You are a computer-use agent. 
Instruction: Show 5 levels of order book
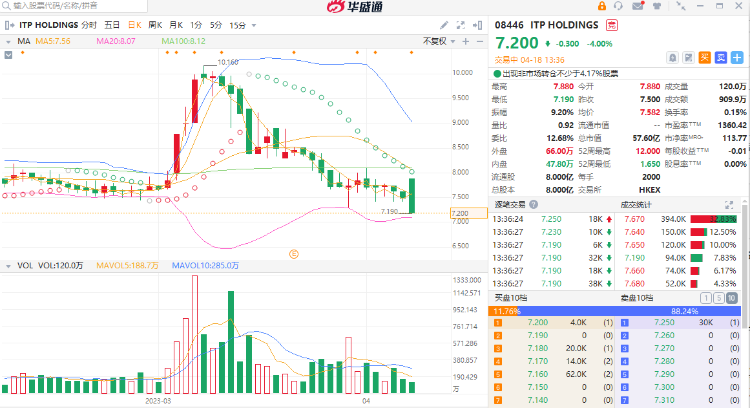[x=718, y=298]
